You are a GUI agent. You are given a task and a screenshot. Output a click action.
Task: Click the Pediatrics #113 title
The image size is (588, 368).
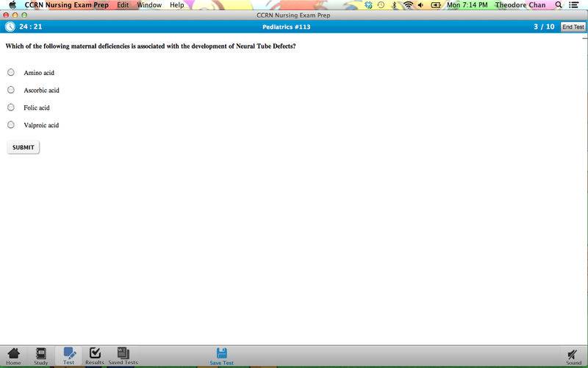coord(287,26)
